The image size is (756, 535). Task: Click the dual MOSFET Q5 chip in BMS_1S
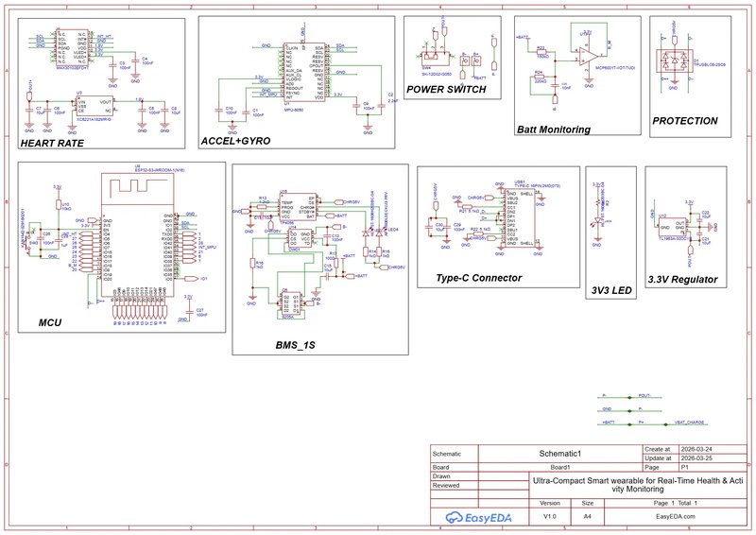point(291,303)
